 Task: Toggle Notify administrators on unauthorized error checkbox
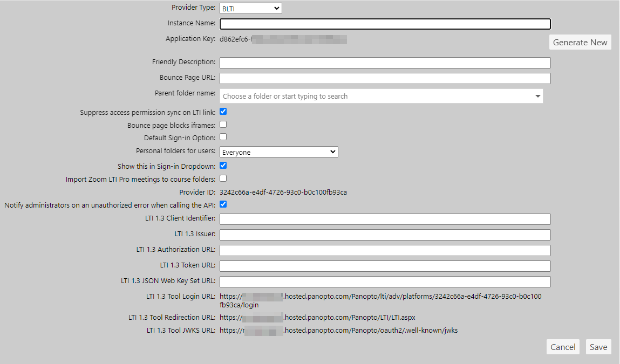[x=223, y=204]
